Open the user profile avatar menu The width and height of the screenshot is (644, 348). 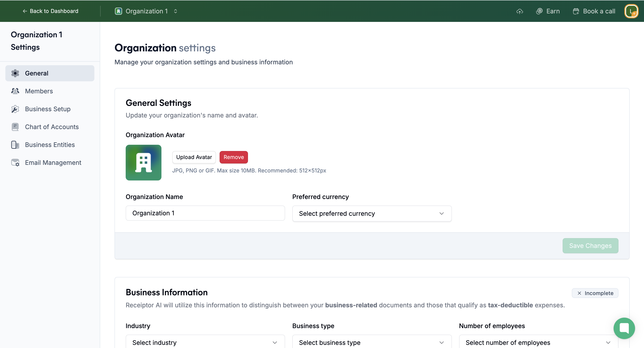point(631,11)
